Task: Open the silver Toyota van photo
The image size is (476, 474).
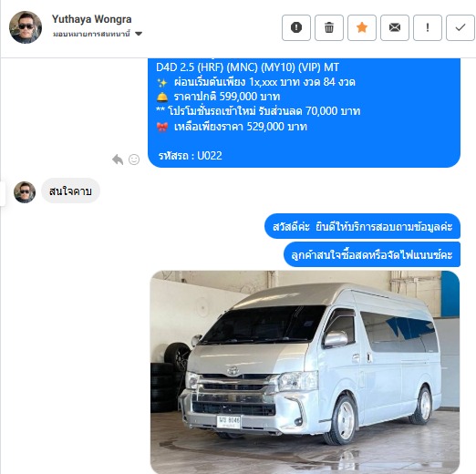Action: pyautogui.click(x=305, y=372)
